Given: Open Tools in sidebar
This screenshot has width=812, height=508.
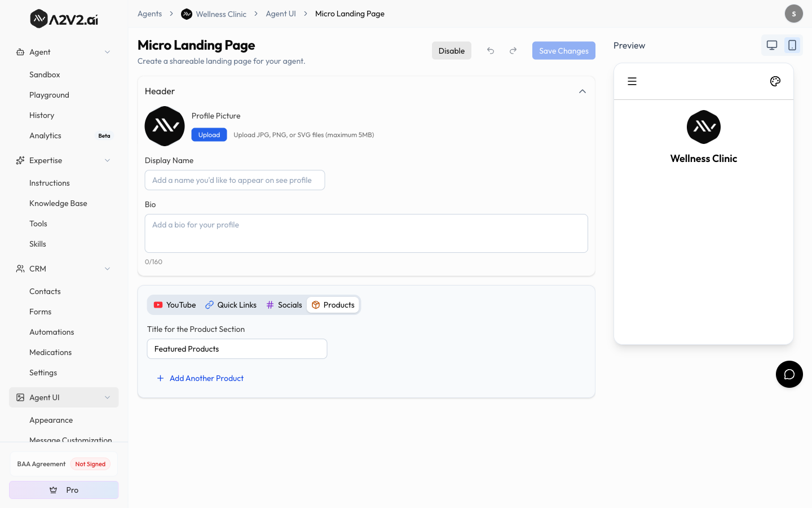Looking at the screenshot, I should click(x=38, y=224).
